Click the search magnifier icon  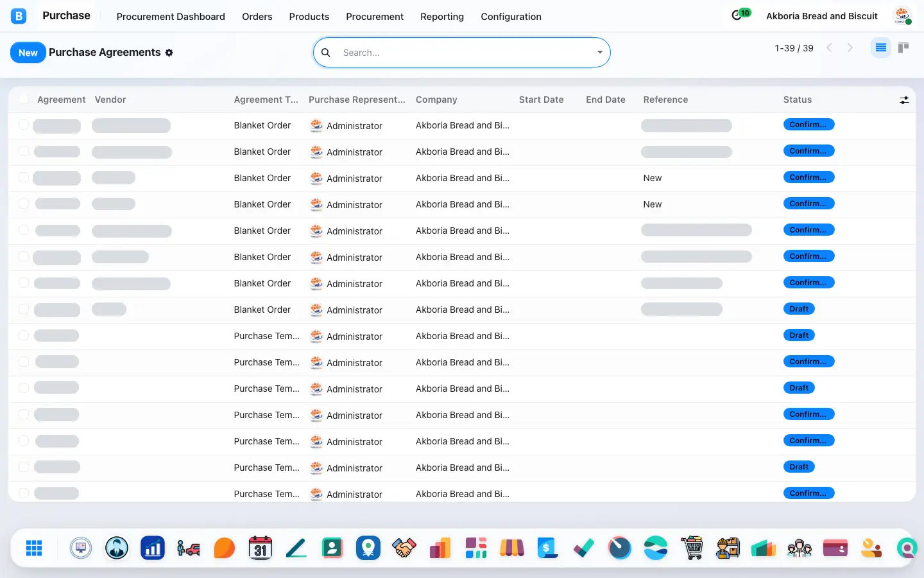[326, 53]
